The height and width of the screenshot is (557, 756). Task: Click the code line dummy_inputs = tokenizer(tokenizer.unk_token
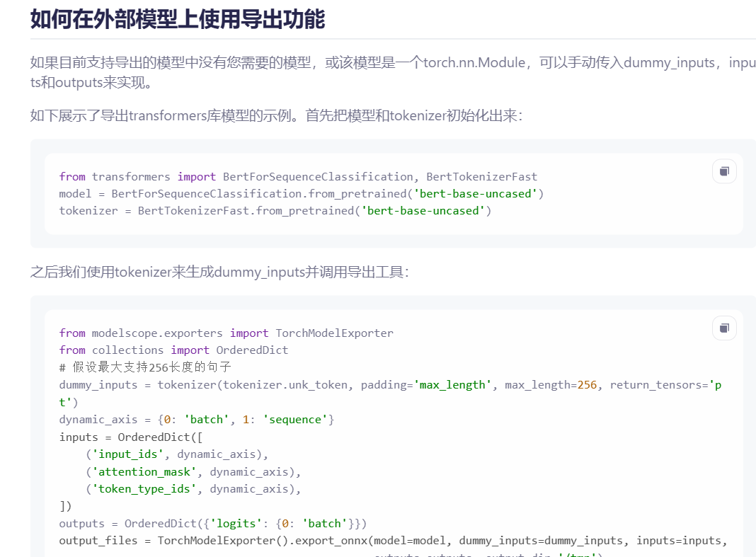(390, 393)
